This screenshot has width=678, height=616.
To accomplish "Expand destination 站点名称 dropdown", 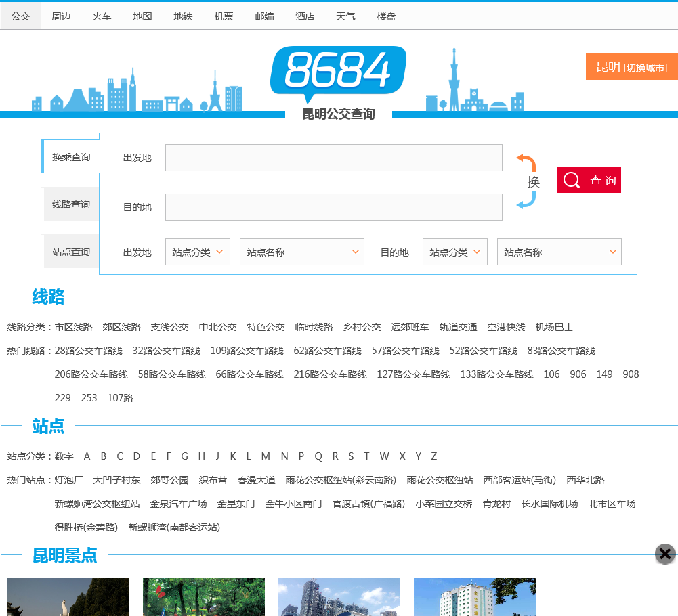I will 559,252.
